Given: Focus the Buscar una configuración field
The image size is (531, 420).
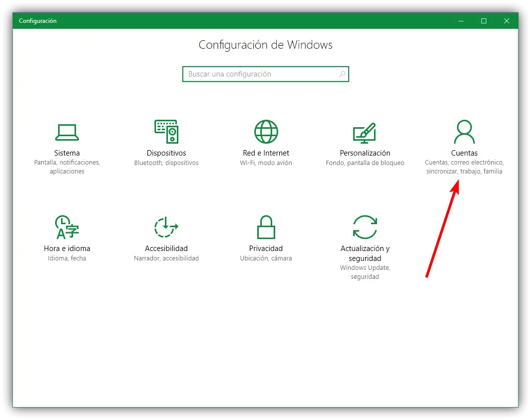Looking at the screenshot, I should [x=265, y=74].
